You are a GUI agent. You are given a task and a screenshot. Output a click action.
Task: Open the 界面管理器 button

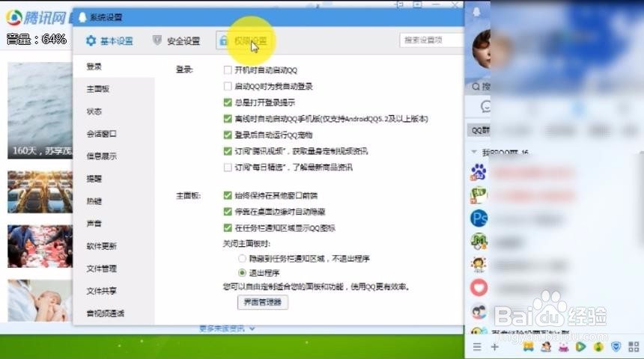262,302
